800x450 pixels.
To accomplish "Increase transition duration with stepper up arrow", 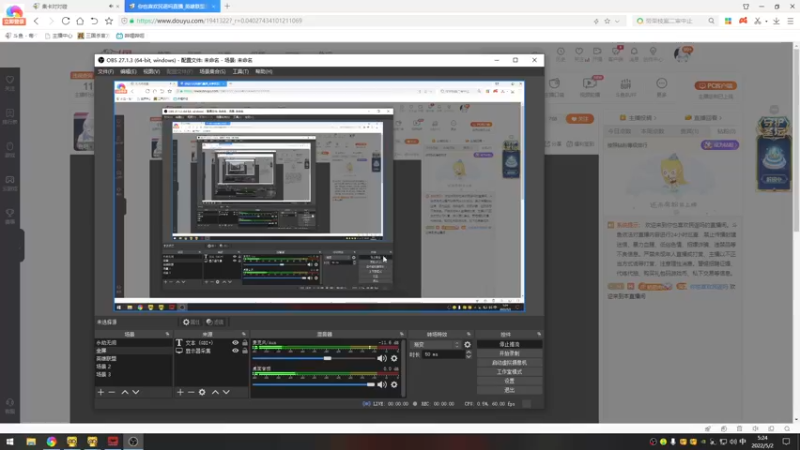I will pyautogui.click(x=469, y=352).
